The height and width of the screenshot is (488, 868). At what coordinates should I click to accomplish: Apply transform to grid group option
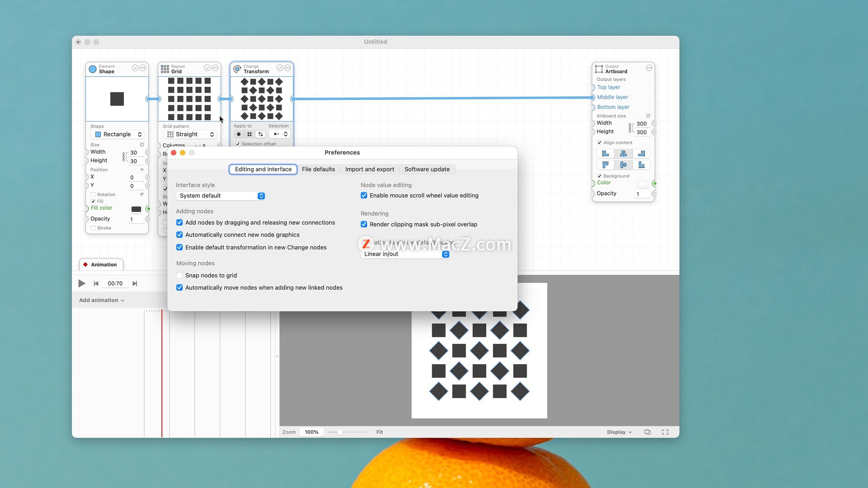(250, 134)
